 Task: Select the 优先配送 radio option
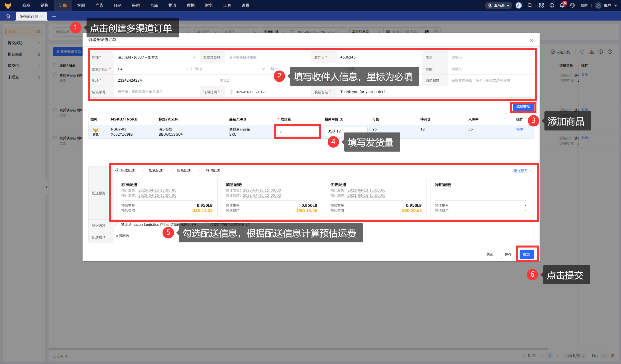click(x=173, y=170)
